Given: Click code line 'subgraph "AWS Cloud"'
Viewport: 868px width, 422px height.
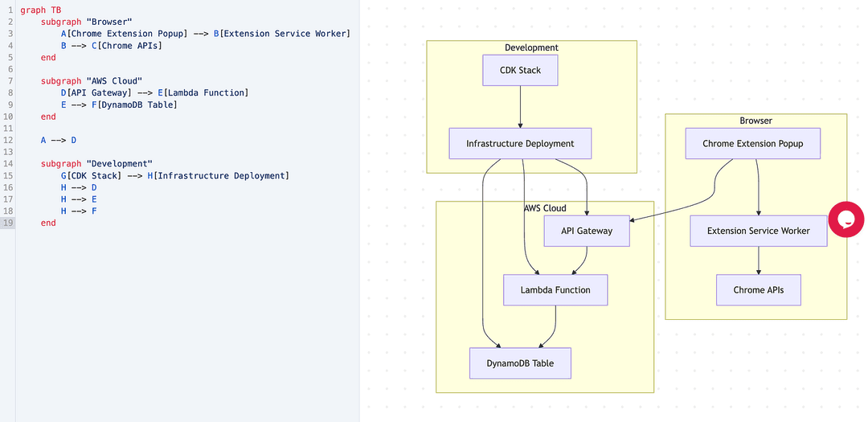Looking at the screenshot, I should coord(92,81).
